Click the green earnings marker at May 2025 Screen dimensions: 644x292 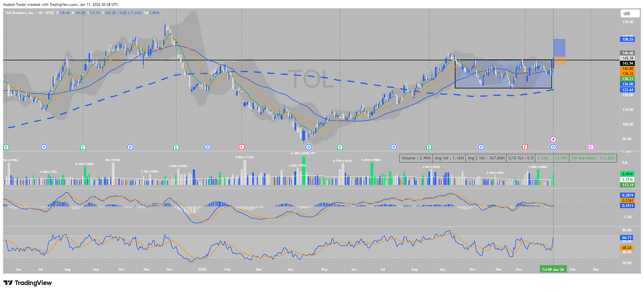tap(340, 146)
